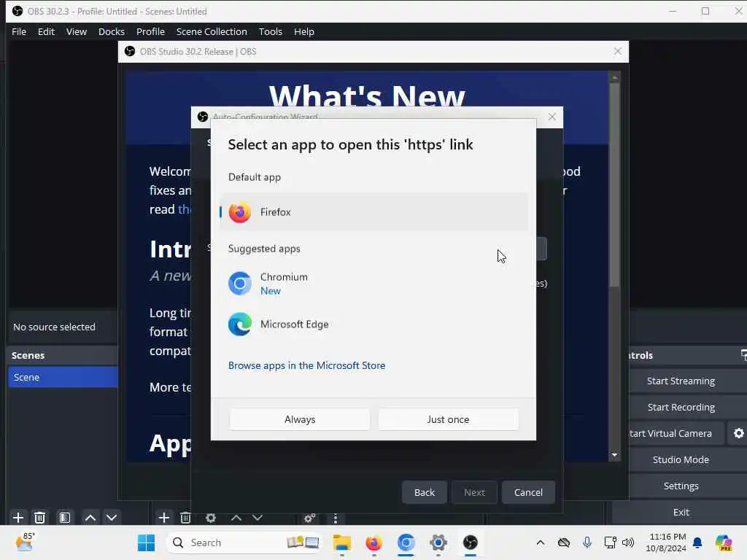The image size is (747, 560).
Task: Open Windows Start menu
Action: (x=146, y=542)
